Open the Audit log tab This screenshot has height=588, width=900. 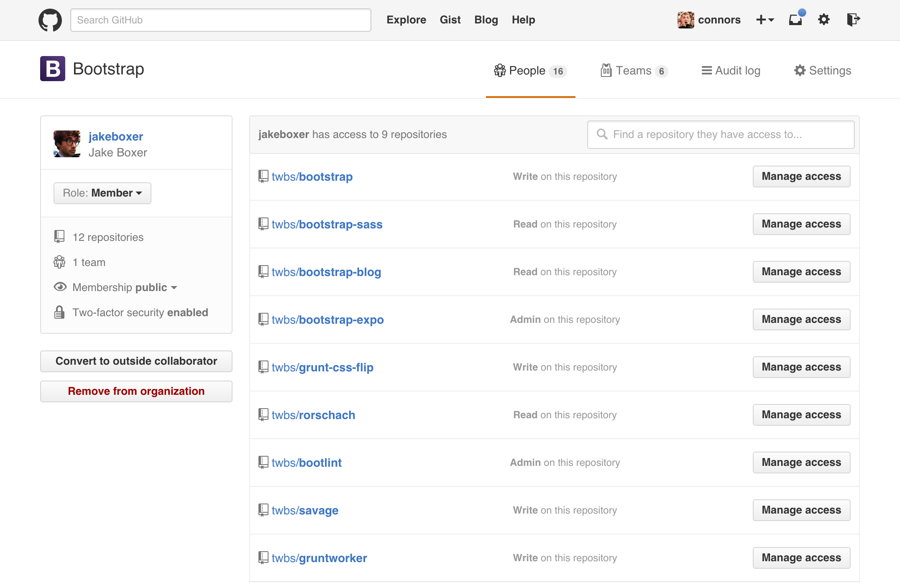[731, 71]
